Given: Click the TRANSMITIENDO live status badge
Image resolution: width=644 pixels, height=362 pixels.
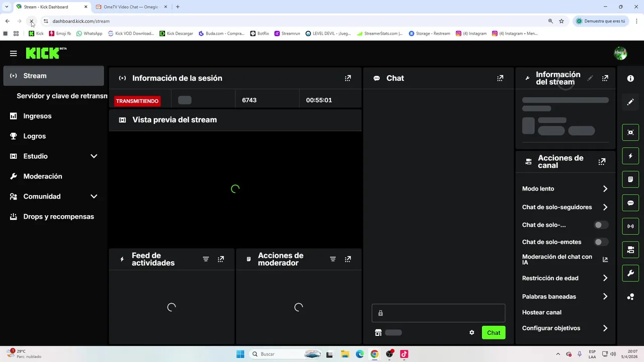Looking at the screenshot, I should point(137,101).
